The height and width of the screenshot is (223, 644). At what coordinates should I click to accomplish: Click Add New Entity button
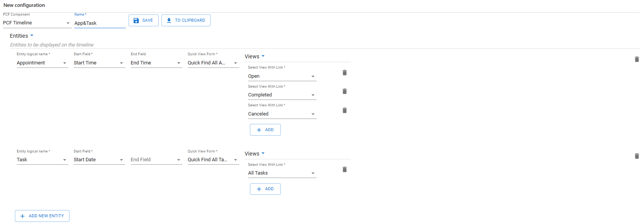click(42, 216)
